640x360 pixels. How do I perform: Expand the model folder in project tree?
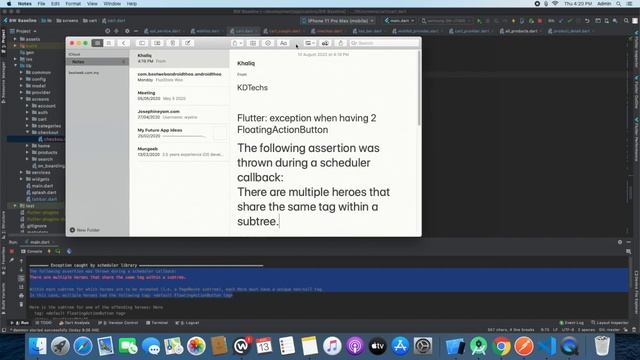(21, 86)
